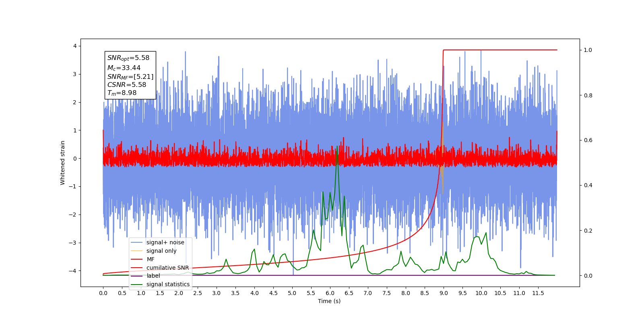Click the 6.0 tick on time axis
Viewport: 644px width, 322px height.
coord(330,293)
